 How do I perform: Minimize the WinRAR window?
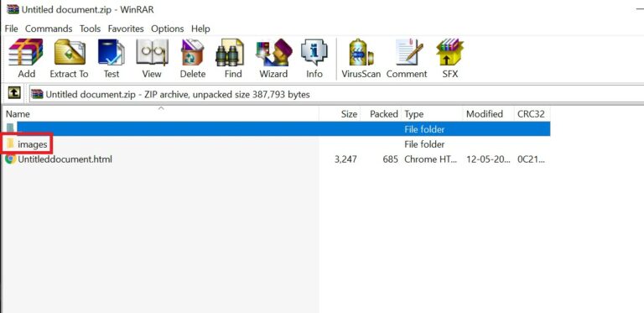[639, 9]
